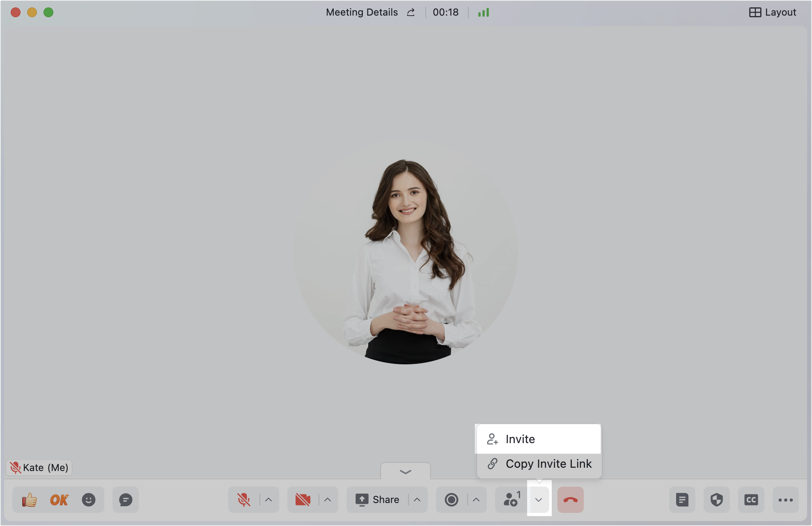Enter full screen with the green button
This screenshot has height=526, width=812.
tap(48, 12)
